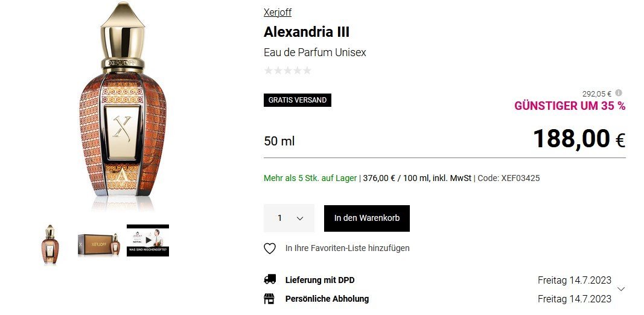Viewport: 644px width, 315px height.
Task: Click the DPD delivery truck icon
Action: (270, 280)
